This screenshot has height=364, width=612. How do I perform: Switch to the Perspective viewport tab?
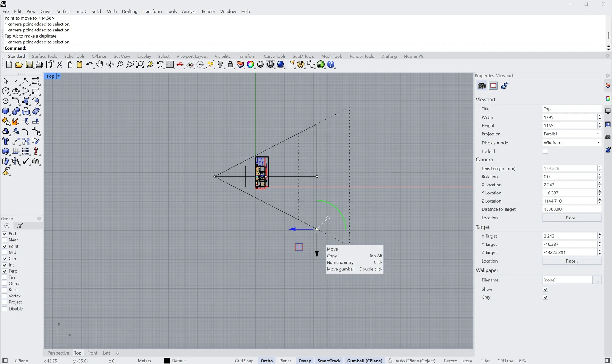pyautogui.click(x=58, y=353)
